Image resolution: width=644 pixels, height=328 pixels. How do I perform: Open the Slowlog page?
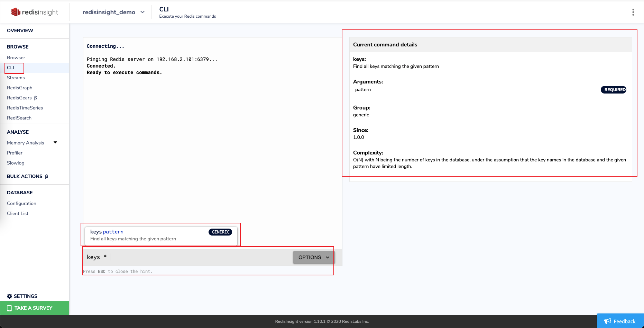[x=16, y=163]
